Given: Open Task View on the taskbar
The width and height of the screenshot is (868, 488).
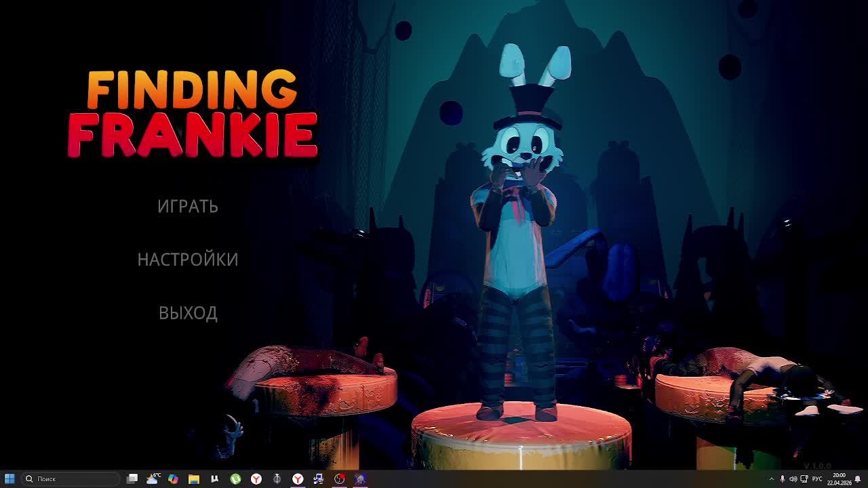Looking at the screenshot, I should [132, 479].
